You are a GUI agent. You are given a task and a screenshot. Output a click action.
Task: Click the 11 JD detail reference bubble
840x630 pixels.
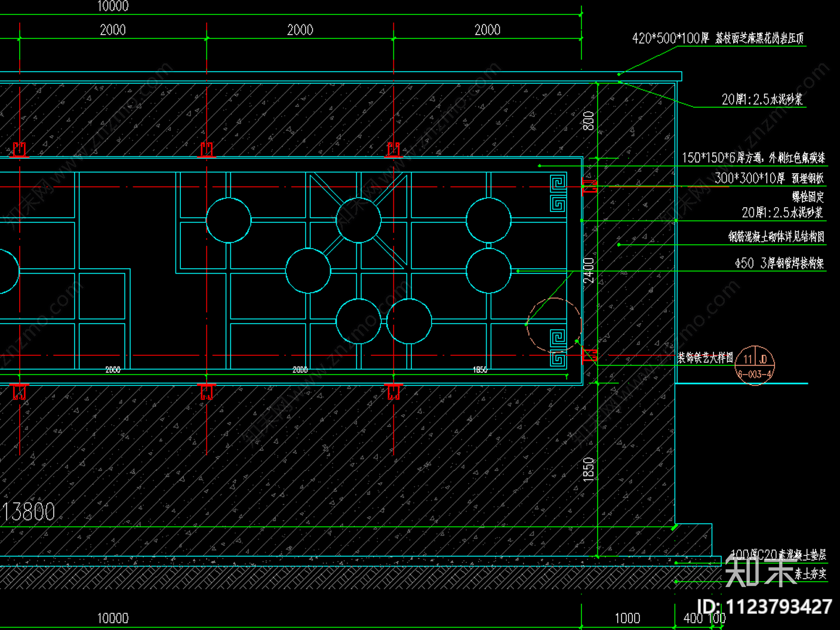click(x=755, y=365)
